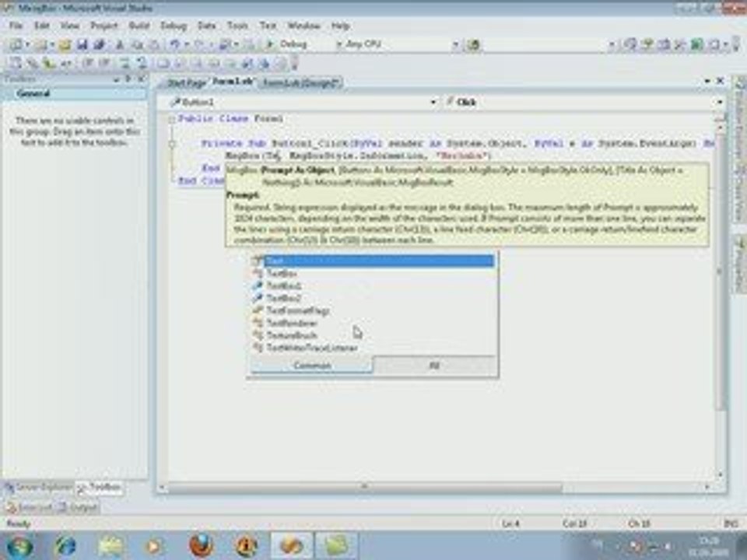Open the Edit menu
Image resolution: width=747 pixels, height=560 pixels.
[x=42, y=26]
